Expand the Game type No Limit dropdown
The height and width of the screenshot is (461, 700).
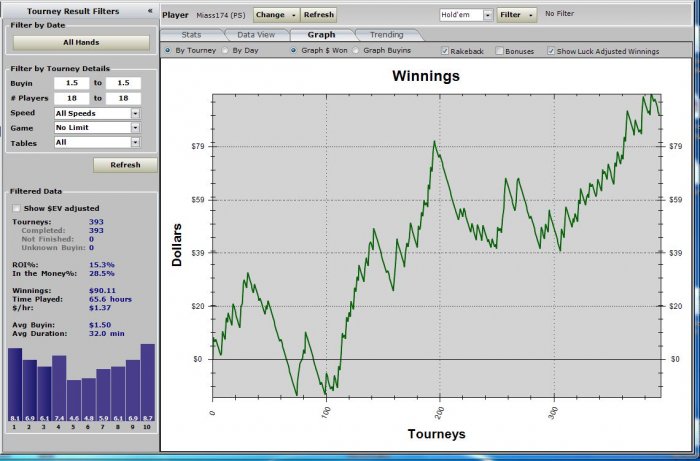pyautogui.click(x=135, y=128)
